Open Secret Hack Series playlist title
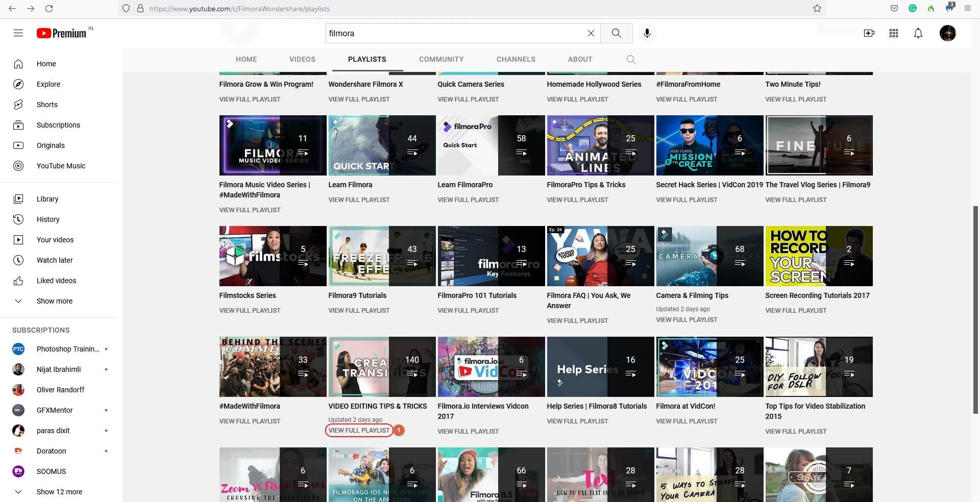The width and height of the screenshot is (980, 502). (709, 185)
